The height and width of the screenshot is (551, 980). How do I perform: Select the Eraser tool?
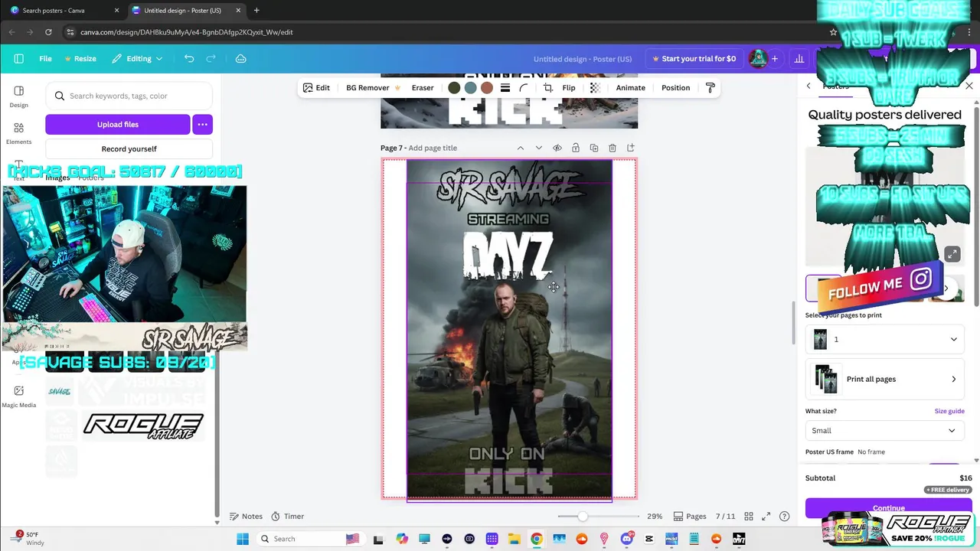click(x=423, y=88)
